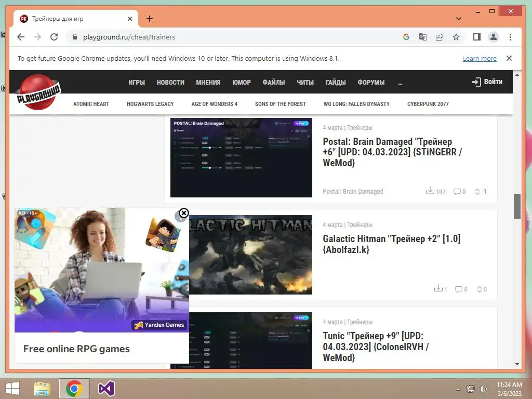Open the HOGWARTS LEGACY link
Viewport: 532px width, 399px height.
[x=150, y=104]
